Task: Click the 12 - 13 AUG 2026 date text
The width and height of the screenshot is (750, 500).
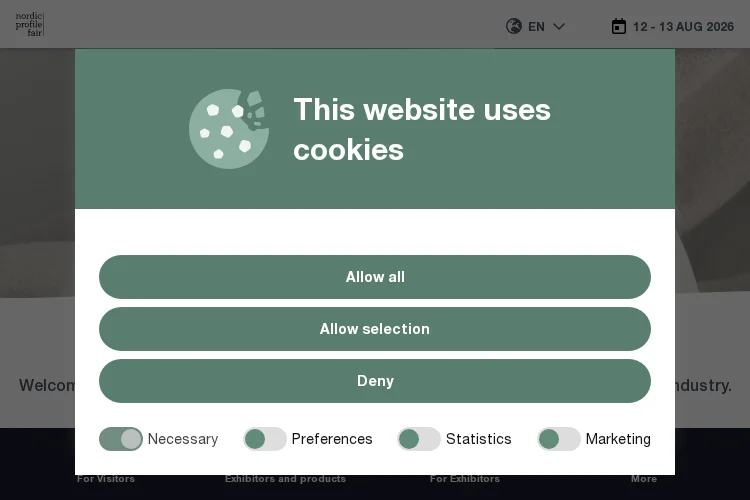Action: coord(684,27)
